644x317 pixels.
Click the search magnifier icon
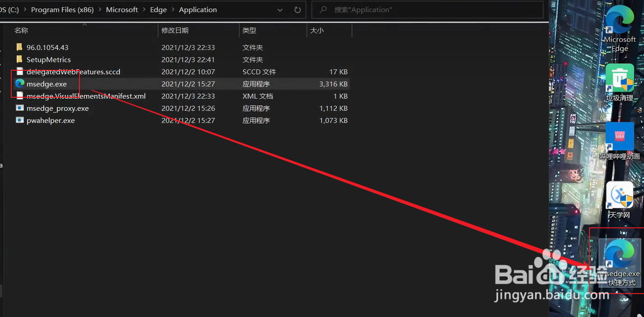[323, 9]
